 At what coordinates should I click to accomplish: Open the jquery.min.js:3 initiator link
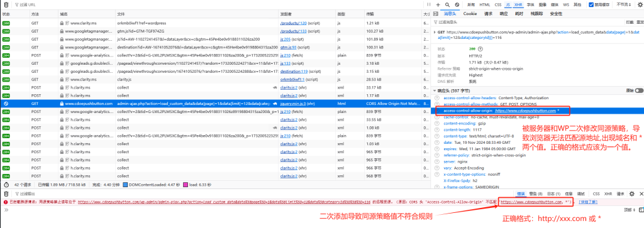click(293, 104)
